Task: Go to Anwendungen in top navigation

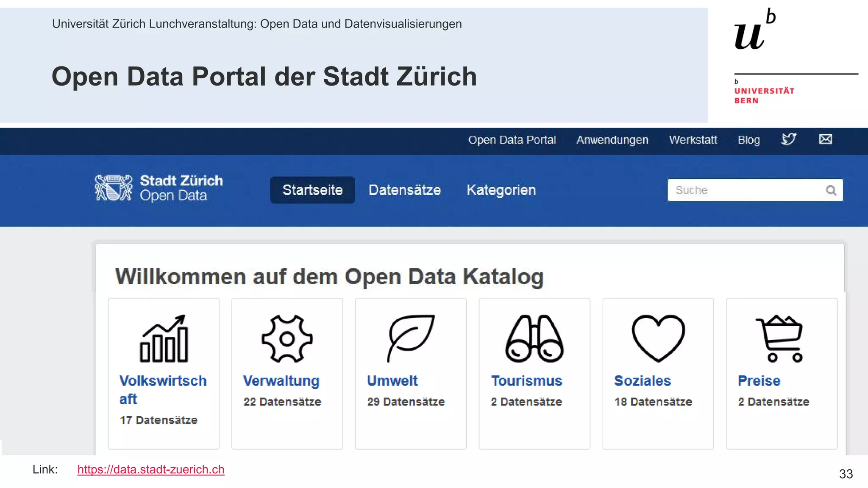Action: (x=612, y=140)
